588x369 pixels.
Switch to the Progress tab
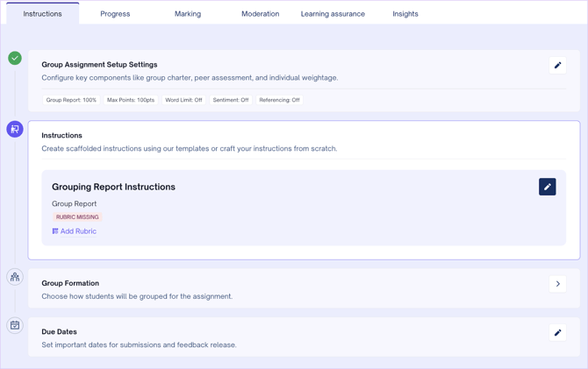(115, 14)
